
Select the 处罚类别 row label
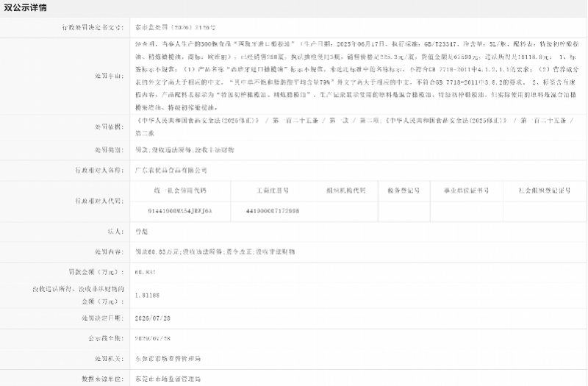click(x=109, y=150)
